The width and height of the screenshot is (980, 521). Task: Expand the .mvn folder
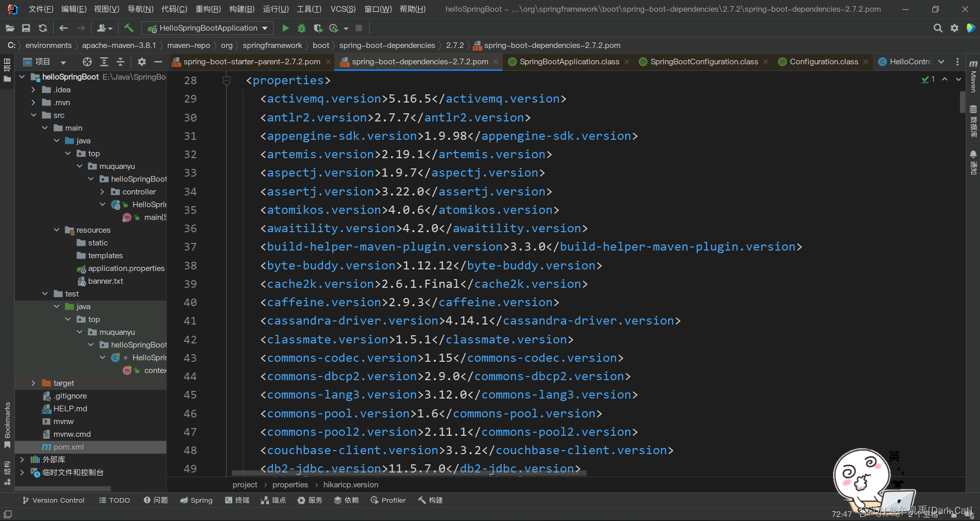click(x=33, y=103)
